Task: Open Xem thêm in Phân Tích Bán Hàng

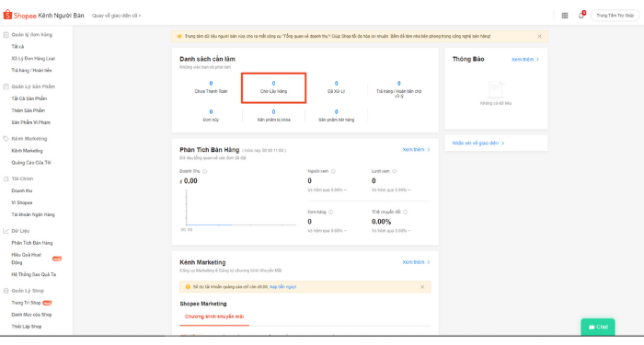Action: pyautogui.click(x=416, y=149)
